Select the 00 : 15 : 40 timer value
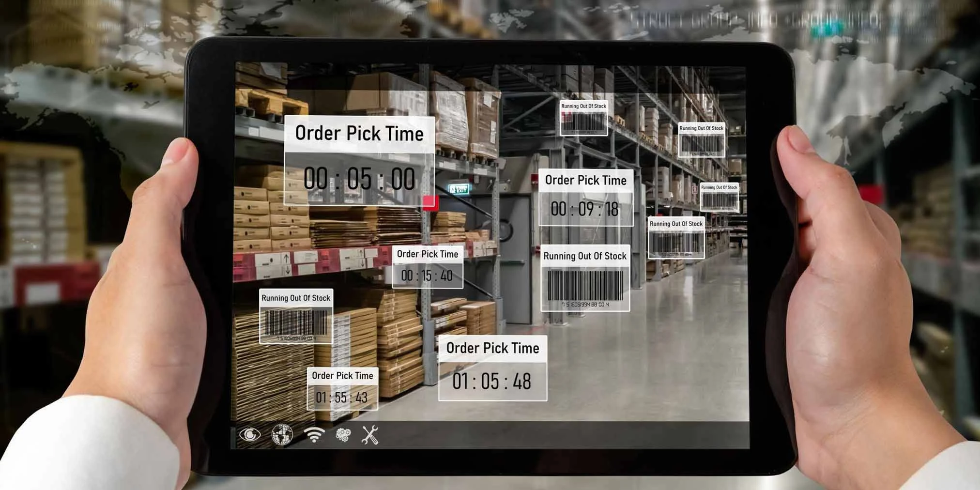The width and height of the screenshot is (980, 490). 427,276
